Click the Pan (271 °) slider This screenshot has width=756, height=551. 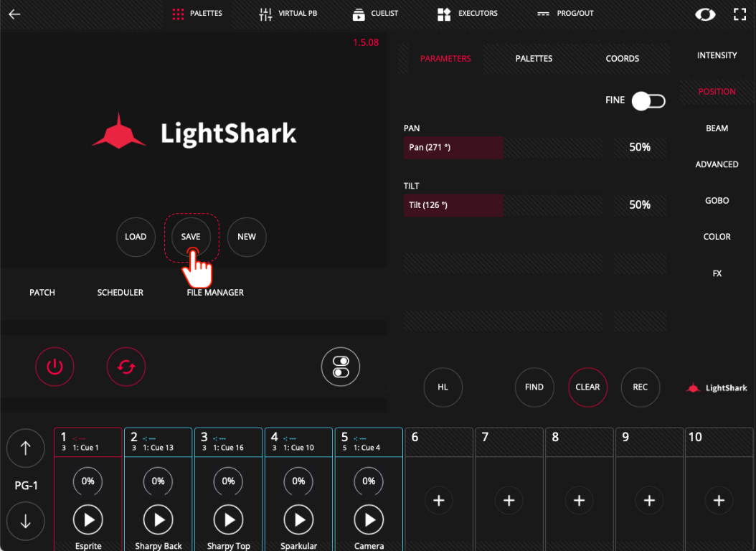503,148
